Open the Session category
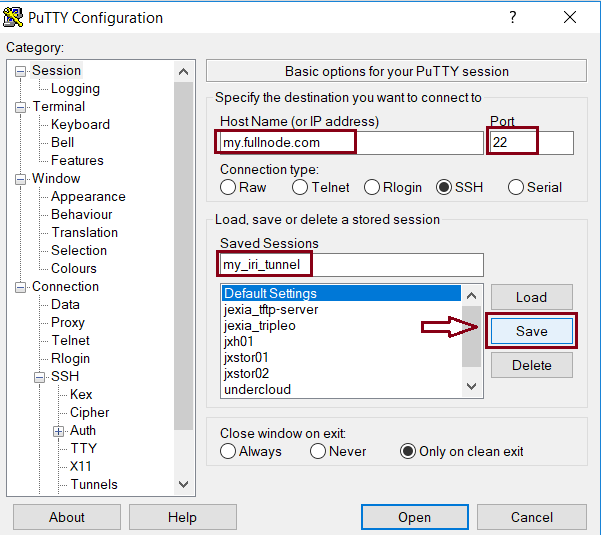 tap(56, 71)
